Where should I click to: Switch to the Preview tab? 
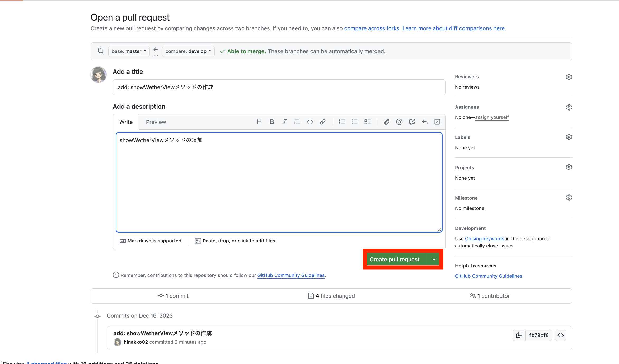(156, 122)
